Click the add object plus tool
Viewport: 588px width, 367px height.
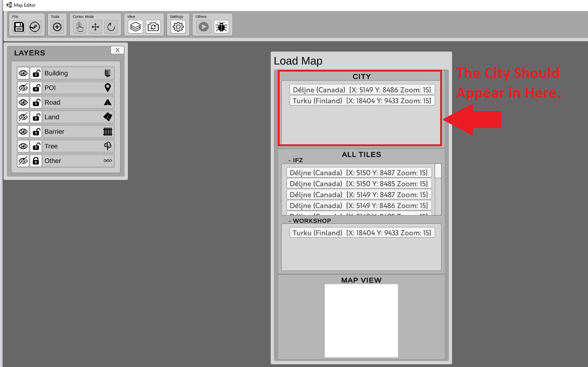click(57, 27)
